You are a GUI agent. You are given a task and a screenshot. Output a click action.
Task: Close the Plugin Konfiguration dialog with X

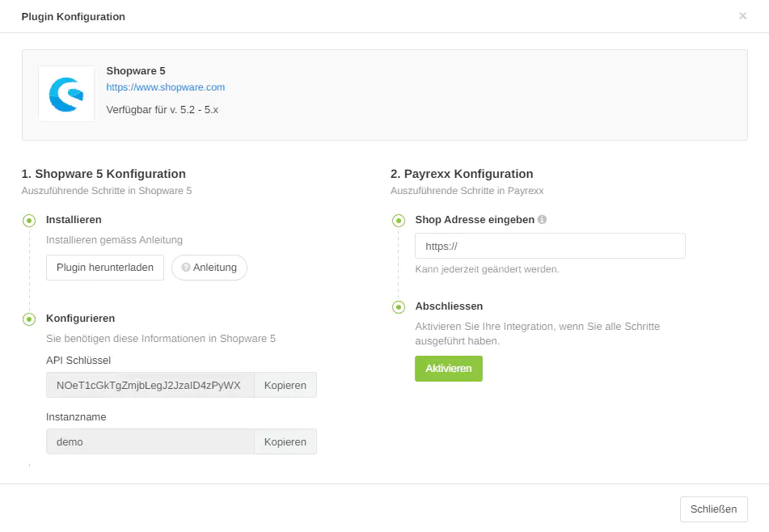coord(742,16)
